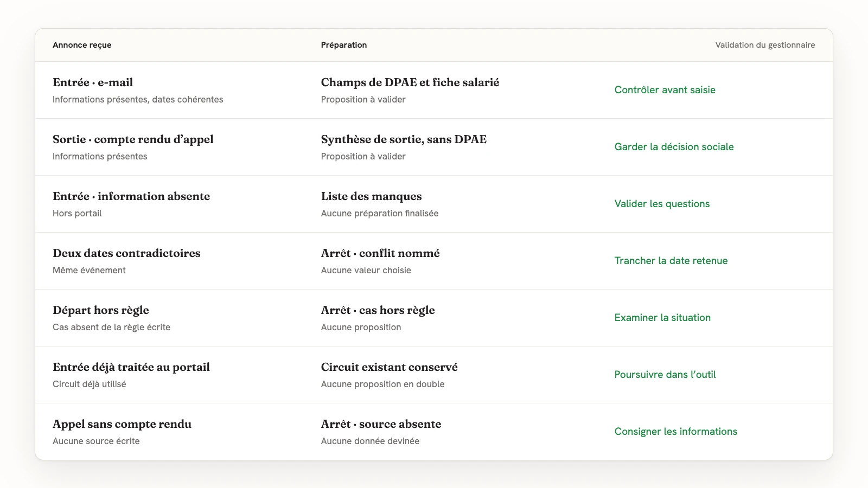Select 'Valider les questions' link
The height and width of the screenshot is (488, 868).
coord(662,204)
